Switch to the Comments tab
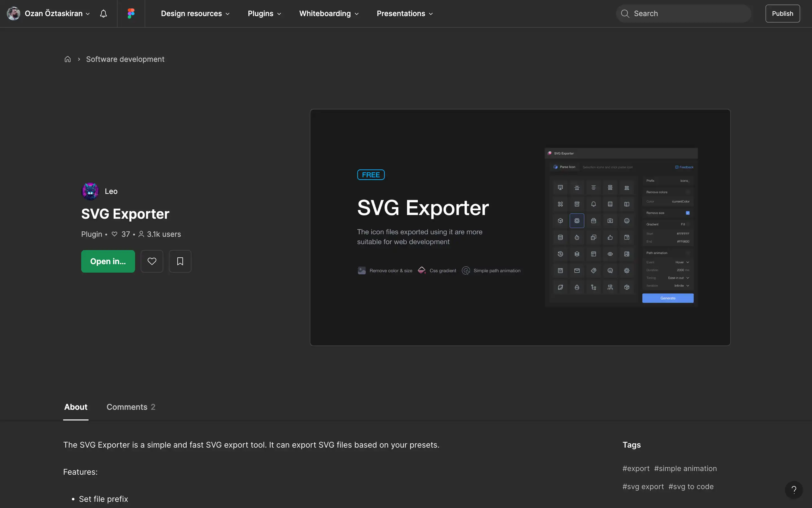 click(131, 407)
